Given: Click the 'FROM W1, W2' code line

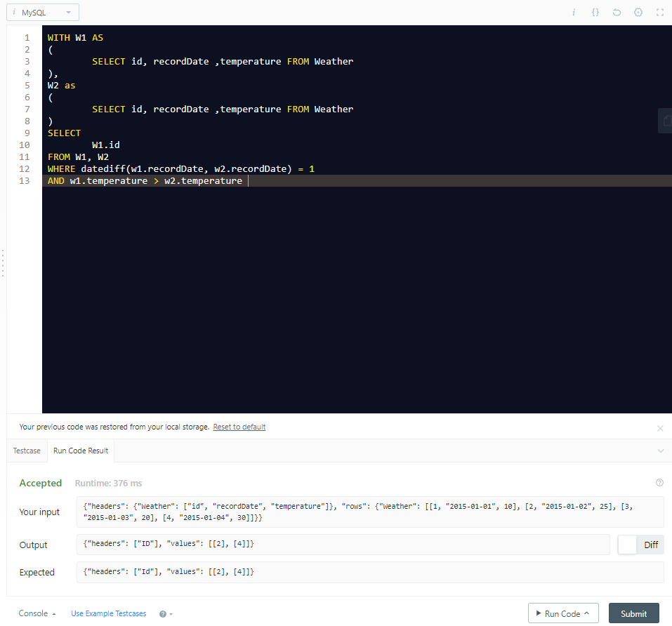Looking at the screenshot, I should (x=78, y=156).
